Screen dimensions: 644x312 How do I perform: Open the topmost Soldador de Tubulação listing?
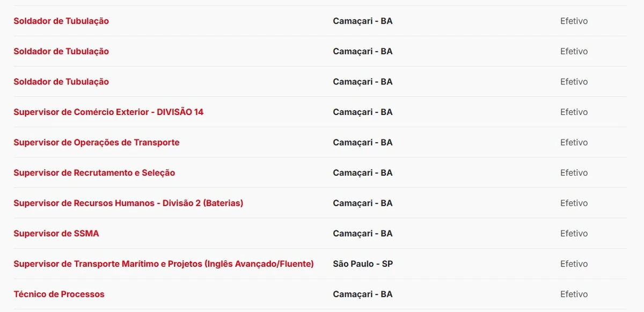tap(61, 21)
